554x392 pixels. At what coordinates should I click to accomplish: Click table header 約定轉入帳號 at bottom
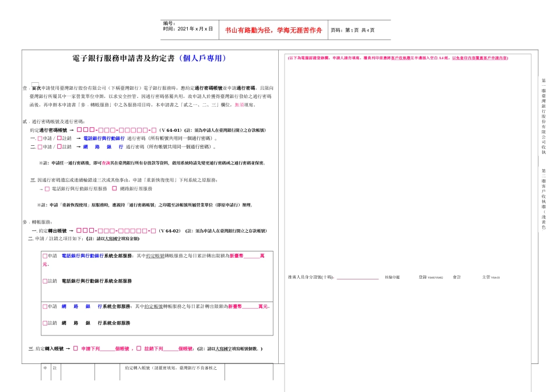click(171, 368)
